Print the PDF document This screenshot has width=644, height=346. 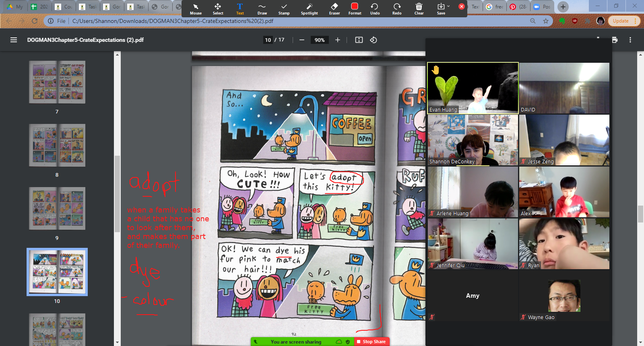(615, 40)
